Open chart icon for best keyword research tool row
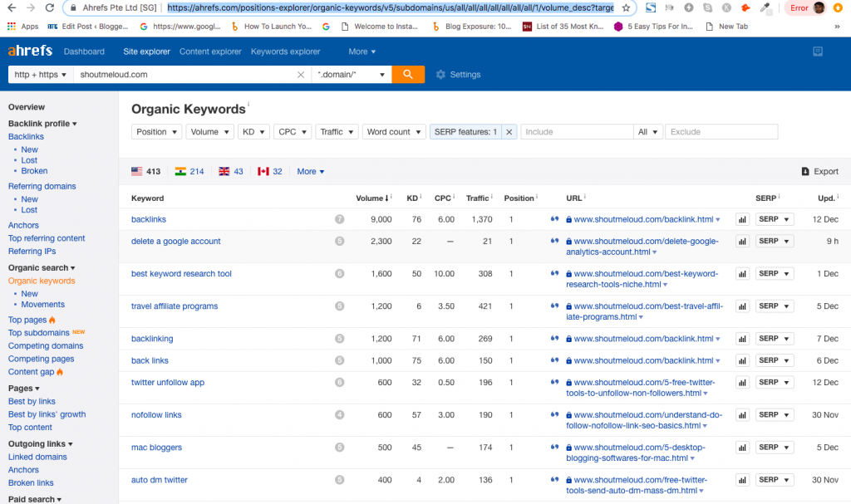Screen dimensions: 851x504 742,274
